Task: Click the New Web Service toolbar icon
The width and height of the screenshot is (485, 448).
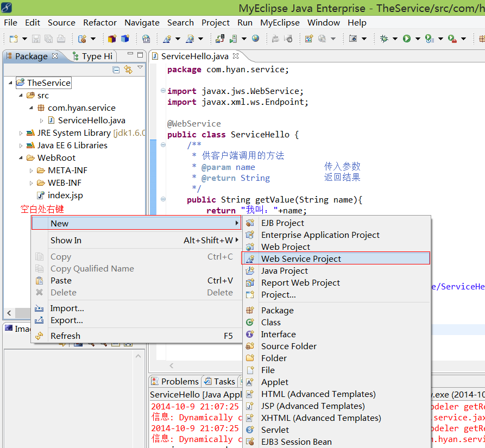Action: pos(167,39)
